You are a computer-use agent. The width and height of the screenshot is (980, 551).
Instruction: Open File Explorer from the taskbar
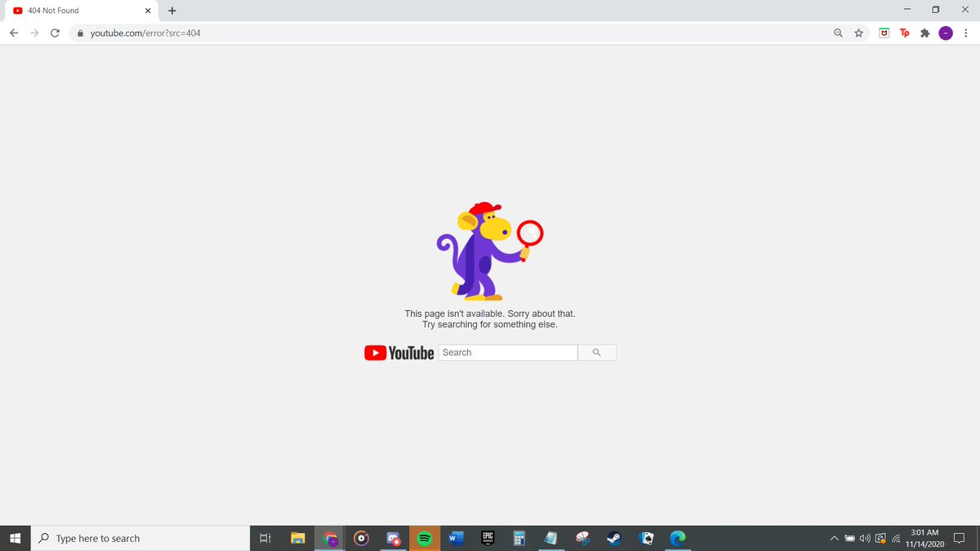click(298, 538)
